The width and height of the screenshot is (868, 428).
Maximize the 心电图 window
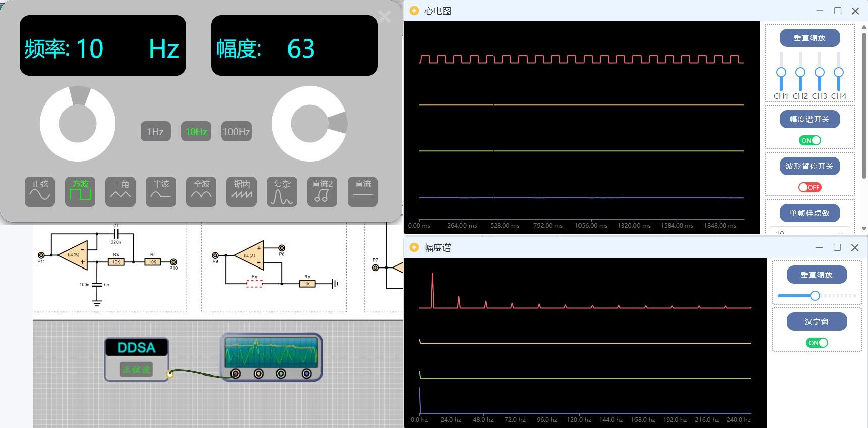[838, 11]
